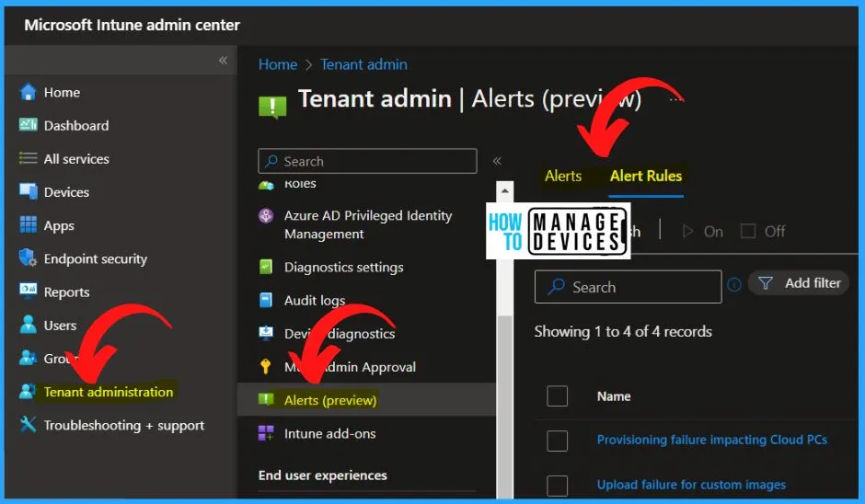Image resolution: width=865 pixels, height=504 pixels.
Task: Click the Tenant admin alert header icon
Action: point(272,107)
